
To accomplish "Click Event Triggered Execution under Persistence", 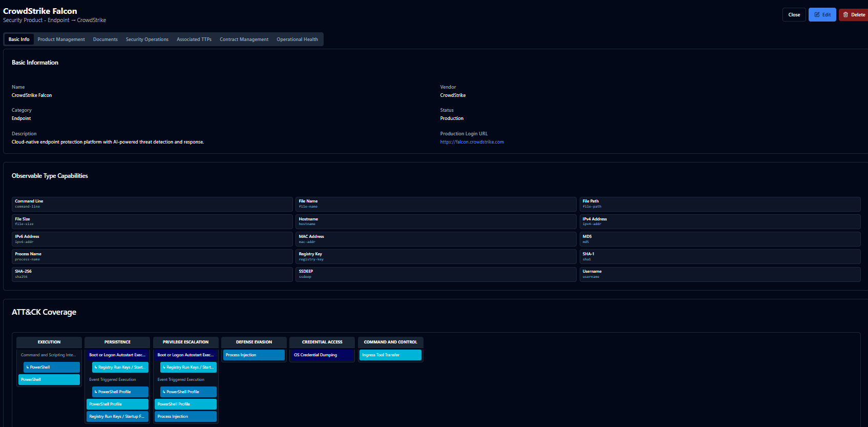I will pyautogui.click(x=117, y=379).
